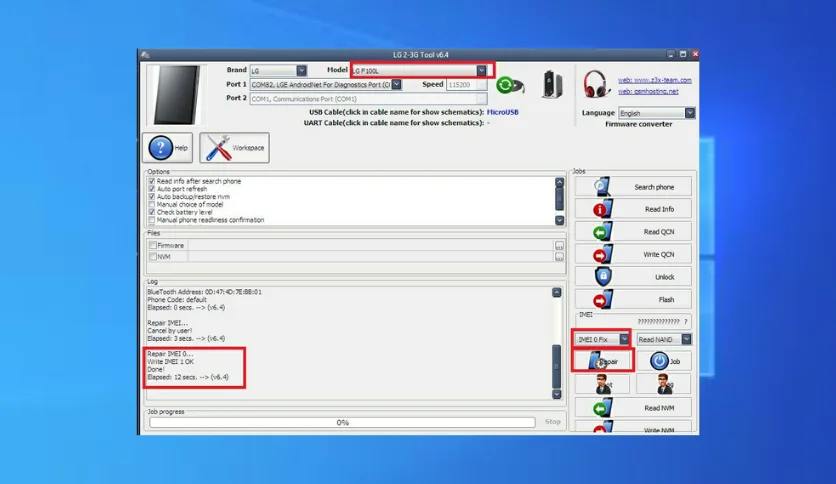Open the z3x-team.com web link
The height and width of the screenshot is (484, 836).
point(655,80)
